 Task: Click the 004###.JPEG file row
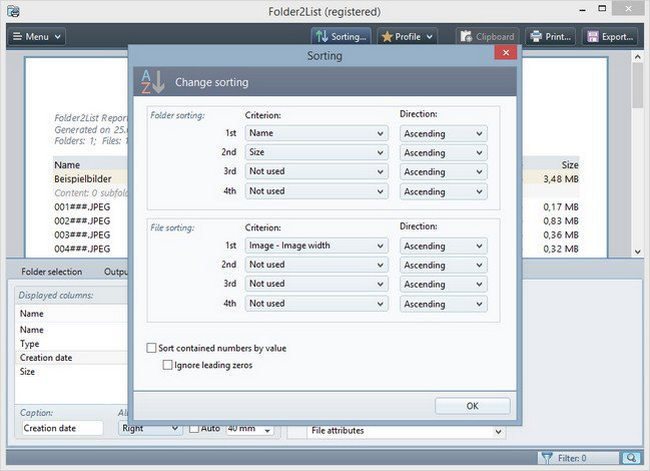coord(82,249)
